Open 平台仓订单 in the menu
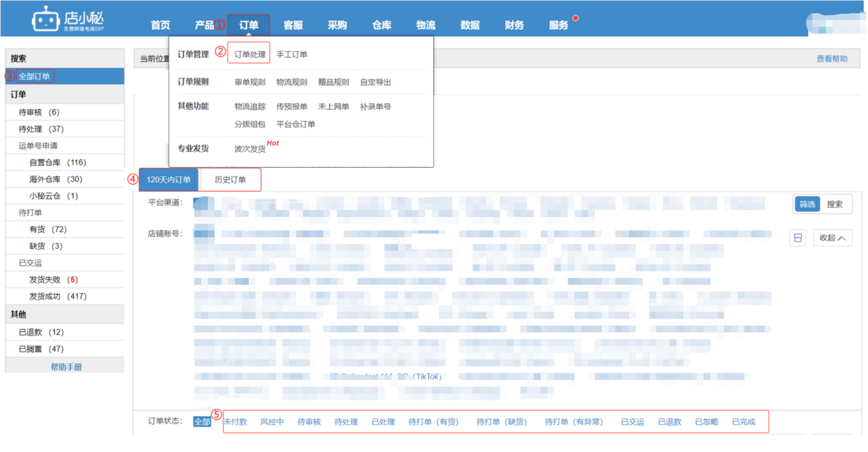 (296, 124)
